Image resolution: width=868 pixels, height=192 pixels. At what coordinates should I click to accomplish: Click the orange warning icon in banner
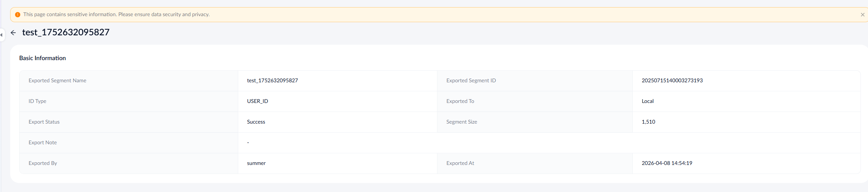(18, 15)
